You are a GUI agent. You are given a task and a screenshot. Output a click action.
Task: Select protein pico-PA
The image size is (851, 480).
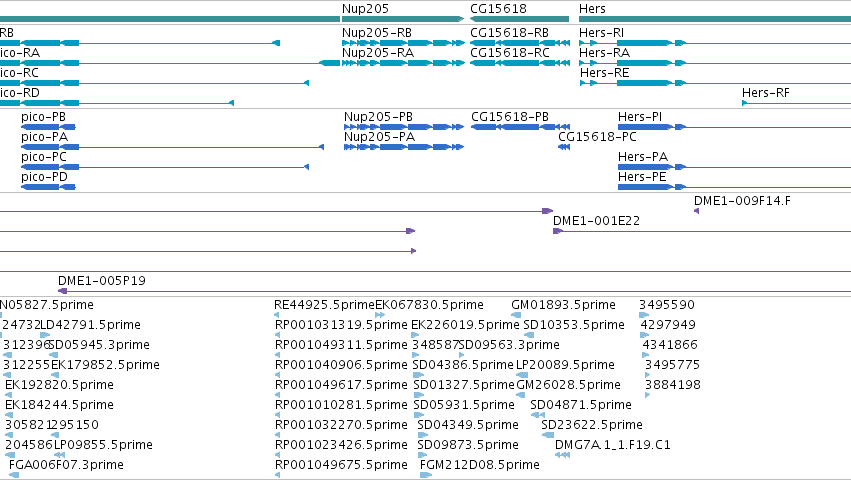click(45, 137)
